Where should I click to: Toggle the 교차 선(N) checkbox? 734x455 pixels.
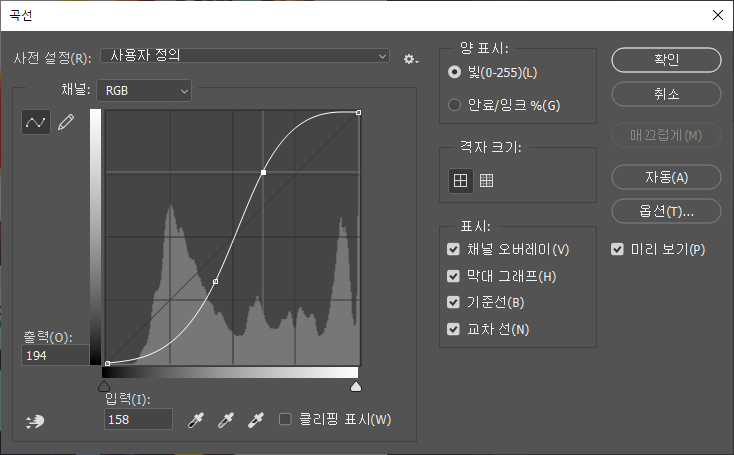[x=453, y=329]
